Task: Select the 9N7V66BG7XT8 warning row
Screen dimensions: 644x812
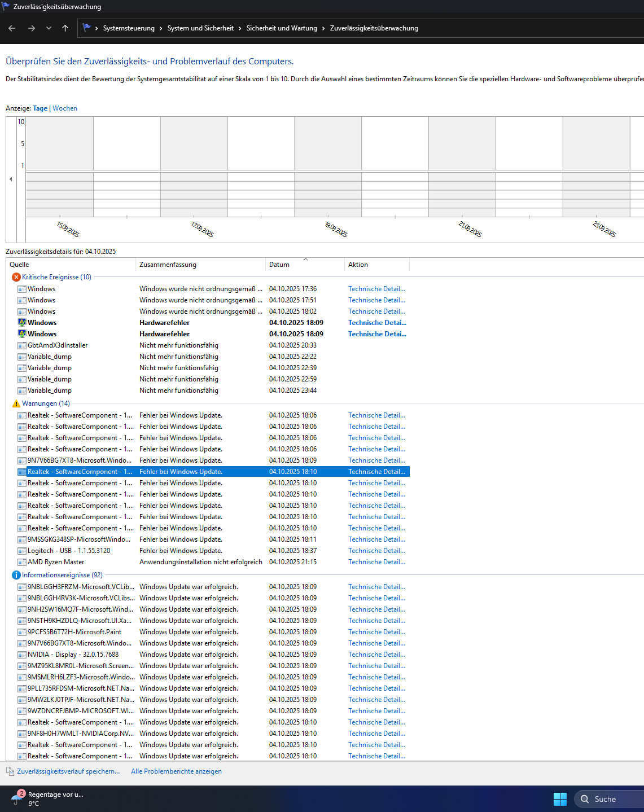Action: click(x=213, y=460)
